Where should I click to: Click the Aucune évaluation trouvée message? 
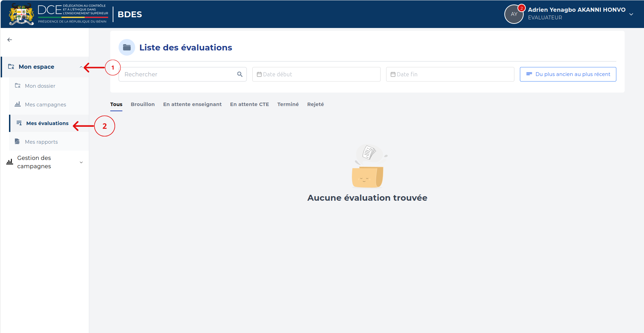pyautogui.click(x=367, y=198)
